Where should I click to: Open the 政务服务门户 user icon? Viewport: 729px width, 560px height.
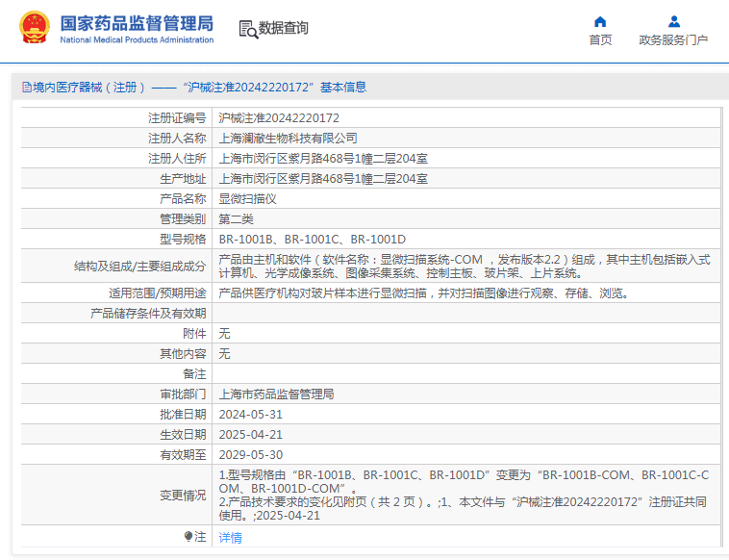coord(673,21)
